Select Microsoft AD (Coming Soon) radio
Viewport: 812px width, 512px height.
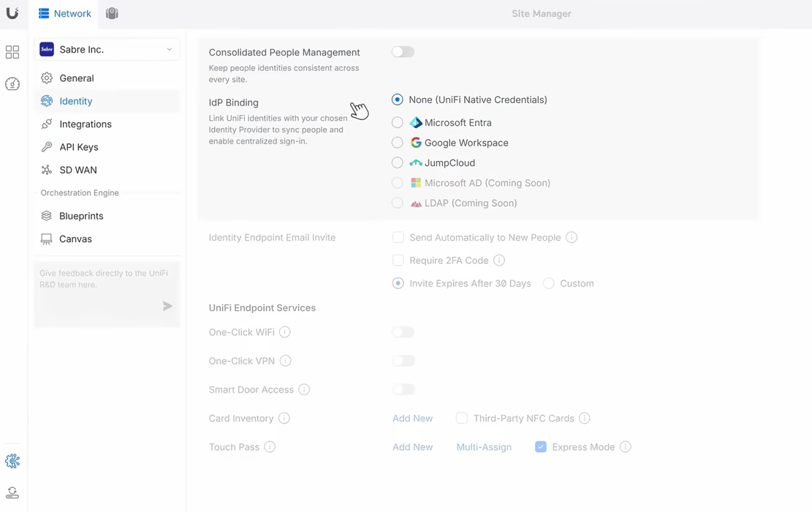397,183
